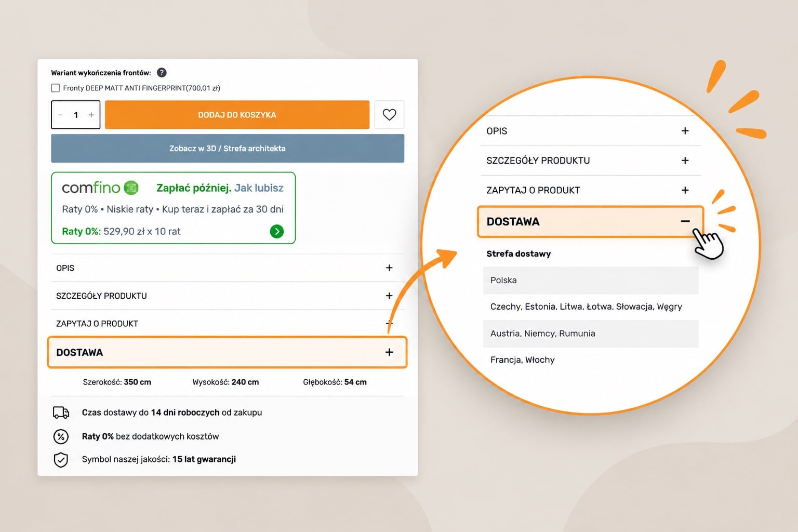
Task: Click the Głębokość: 54 cm dimension
Action: click(335, 382)
